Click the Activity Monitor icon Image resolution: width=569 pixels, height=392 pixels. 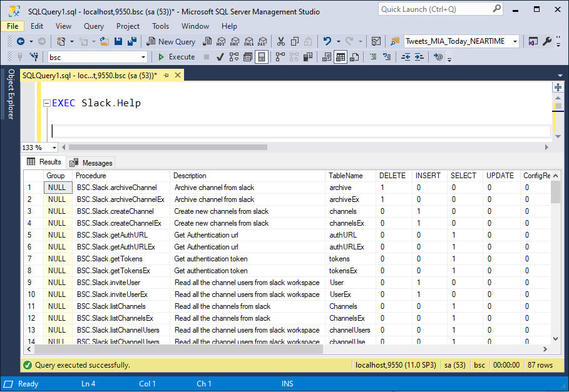click(376, 42)
